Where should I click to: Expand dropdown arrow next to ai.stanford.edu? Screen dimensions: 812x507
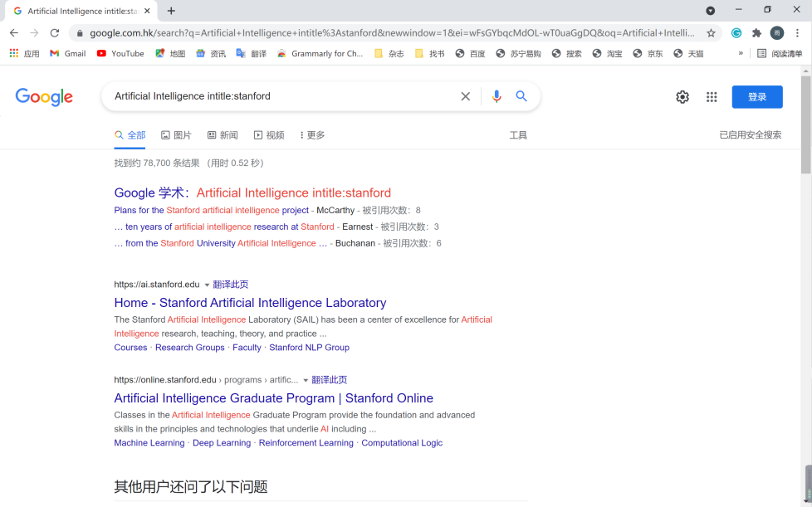pos(207,285)
